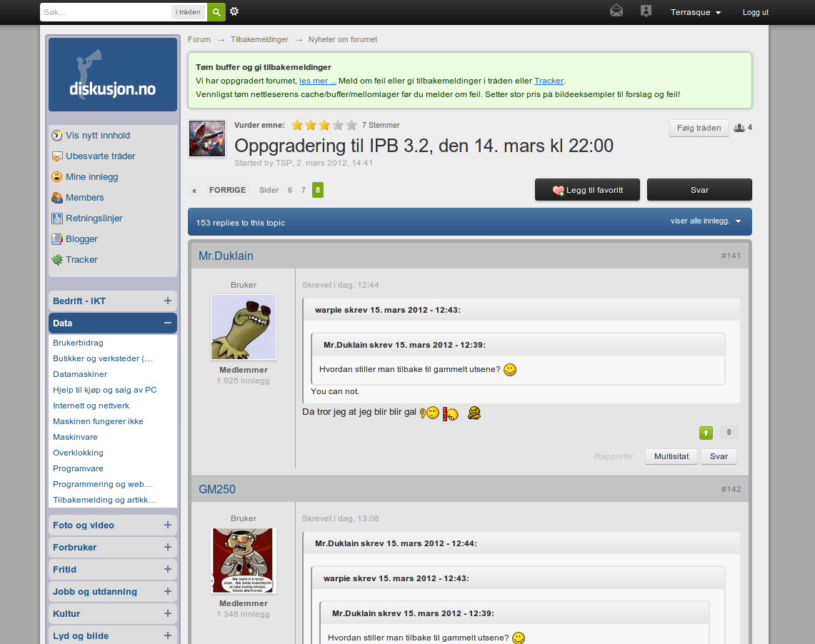Click the Vis nytt innhold clock icon
Image resolution: width=815 pixels, height=644 pixels.
point(57,136)
